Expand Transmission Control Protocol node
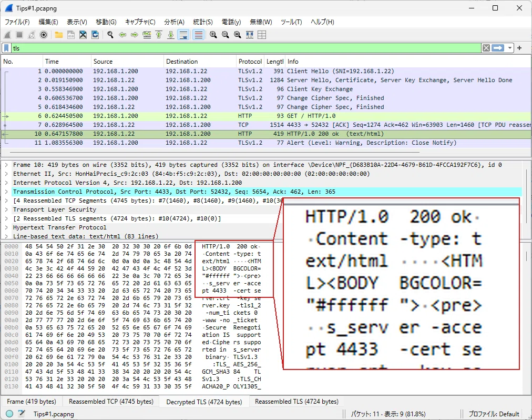The height and width of the screenshot is (420, 532). pos(6,192)
